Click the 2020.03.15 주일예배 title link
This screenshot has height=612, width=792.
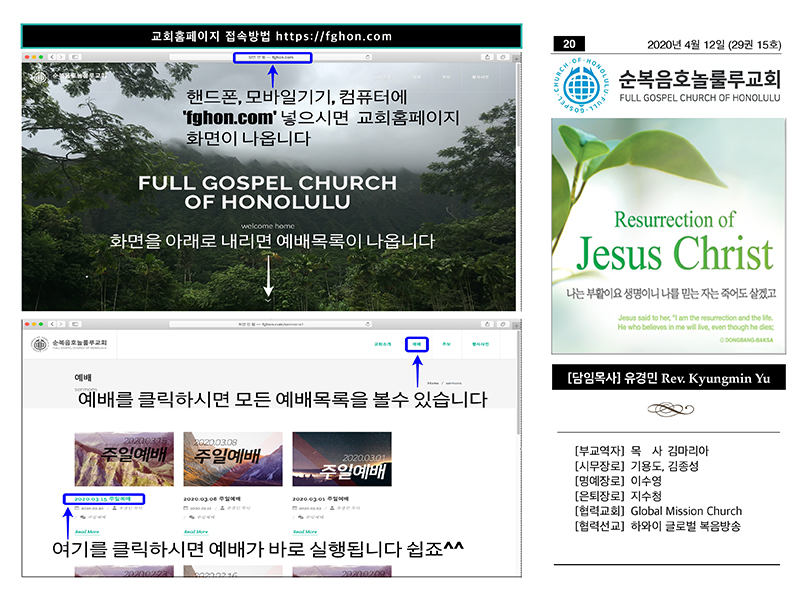[103, 499]
